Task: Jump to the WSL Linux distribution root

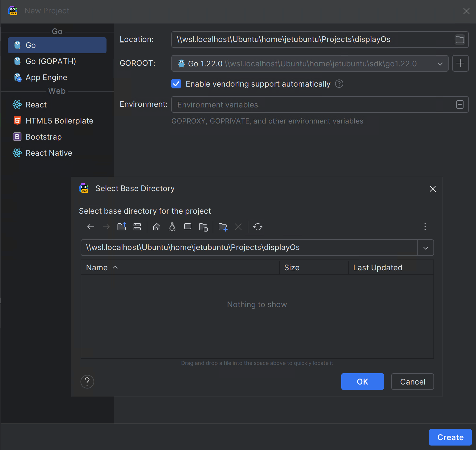Action: 172,227
